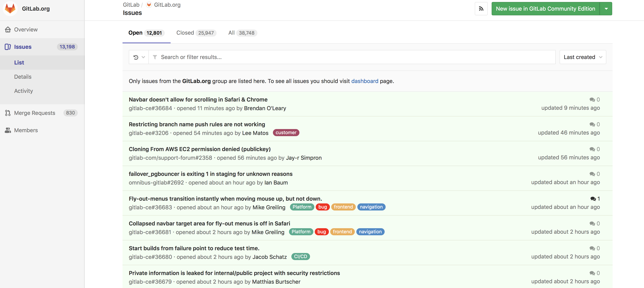Click the filter icon inside the search bar
The width and height of the screenshot is (644, 288).
(x=155, y=57)
